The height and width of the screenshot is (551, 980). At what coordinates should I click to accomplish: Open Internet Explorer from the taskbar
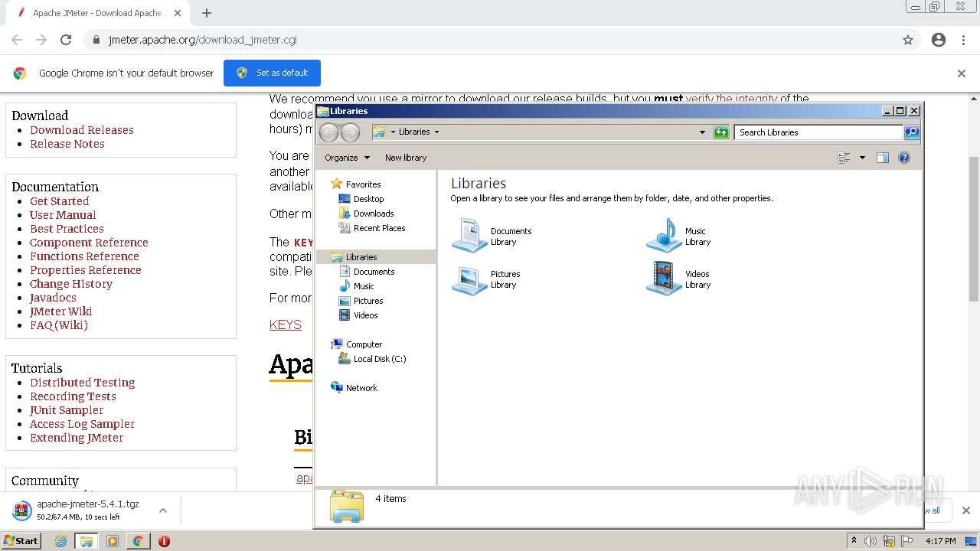[61, 541]
